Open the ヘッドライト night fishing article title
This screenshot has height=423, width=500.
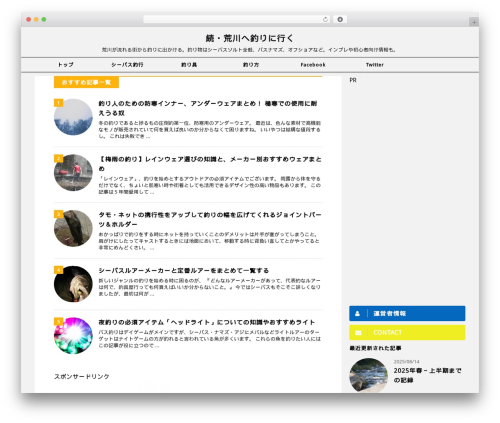coord(207,322)
